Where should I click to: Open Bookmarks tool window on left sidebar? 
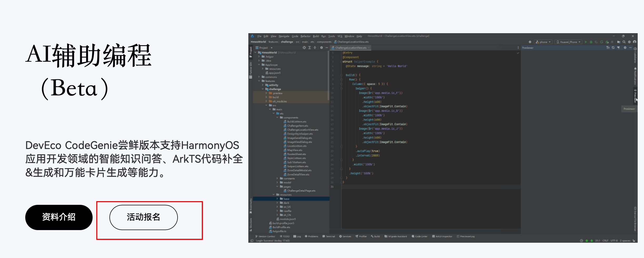tap(251, 206)
